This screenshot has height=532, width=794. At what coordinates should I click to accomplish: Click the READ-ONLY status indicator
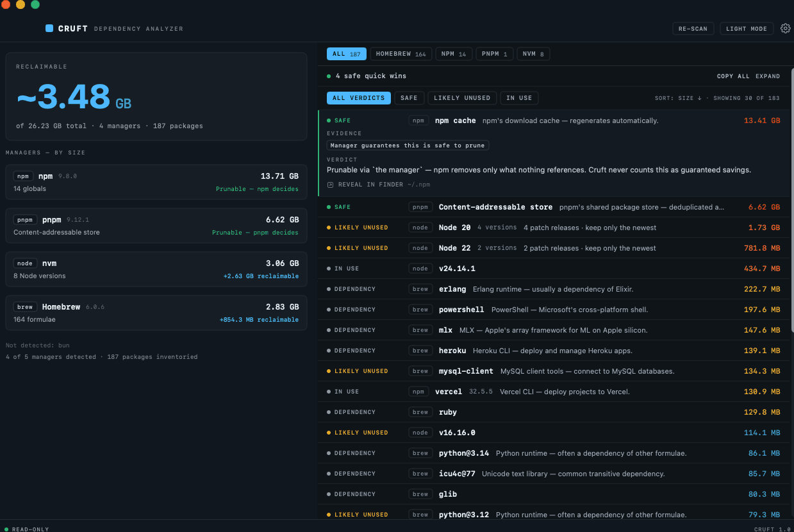click(x=28, y=529)
